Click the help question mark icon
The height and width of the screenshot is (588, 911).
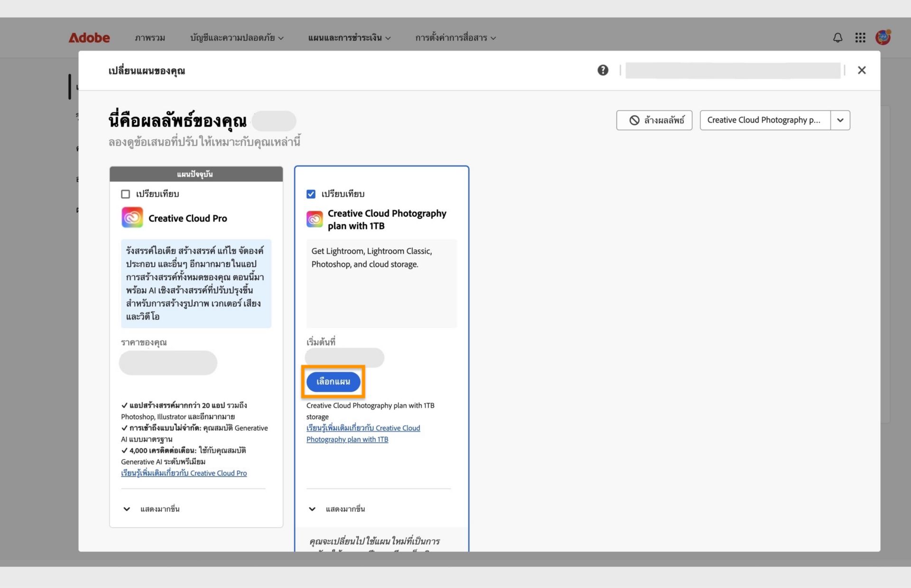603,70
